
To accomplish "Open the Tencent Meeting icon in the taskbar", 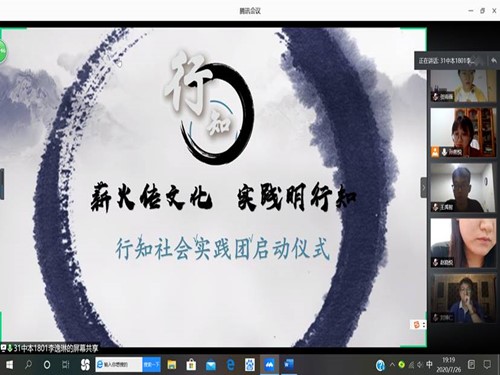I will point(269,365).
